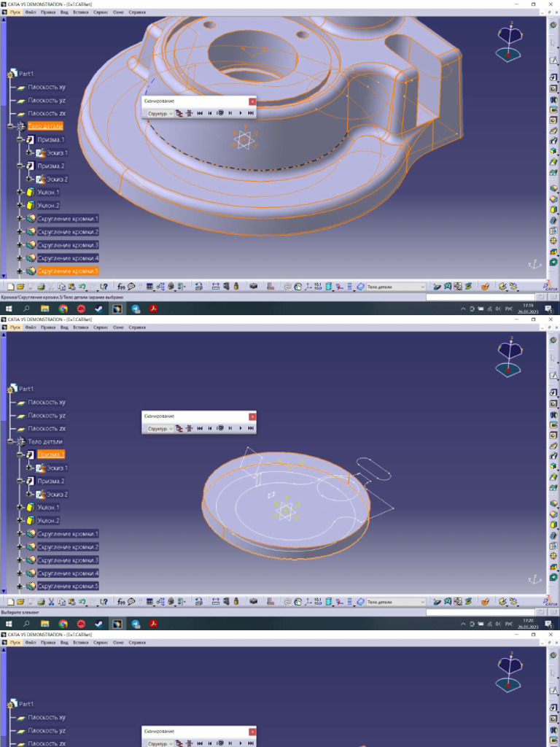Select Скругление кромки.1 in middle window tree
Screen dimensions: 560x747
(68, 533)
